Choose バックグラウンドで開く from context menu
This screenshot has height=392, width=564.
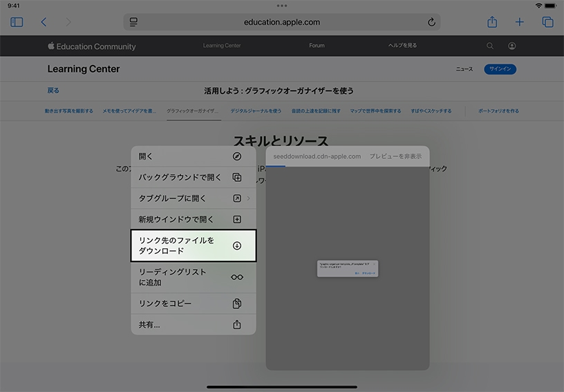click(x=194, y=178)
